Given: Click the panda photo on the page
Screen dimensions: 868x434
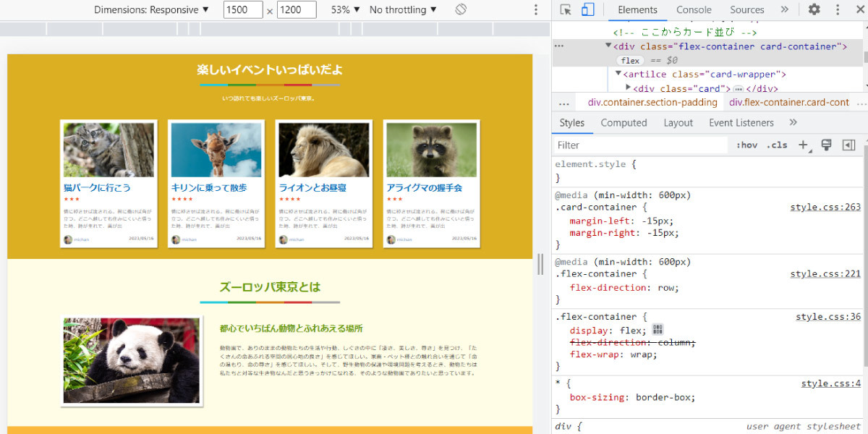Looking at the screenshot, I should tap(132, 360).
